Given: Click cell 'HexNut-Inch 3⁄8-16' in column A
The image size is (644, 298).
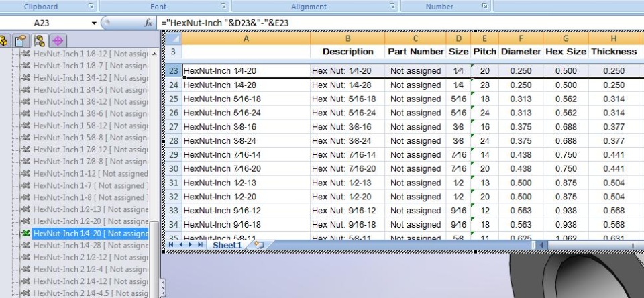Looking at the screenshot, I should tap(246, 127).
